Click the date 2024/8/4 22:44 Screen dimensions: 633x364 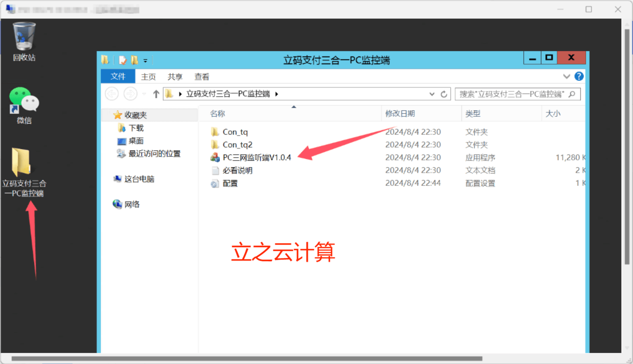413,183
